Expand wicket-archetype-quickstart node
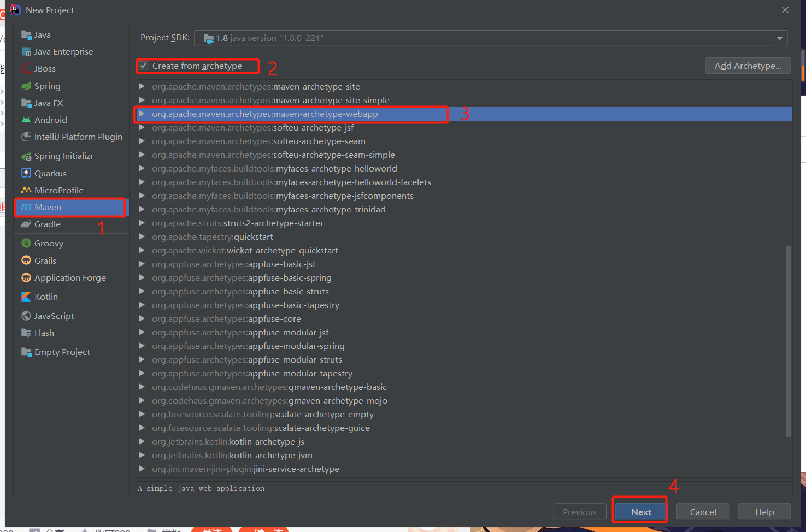The height and width of the screenshot is (532, 806). [x=142, y=250]
